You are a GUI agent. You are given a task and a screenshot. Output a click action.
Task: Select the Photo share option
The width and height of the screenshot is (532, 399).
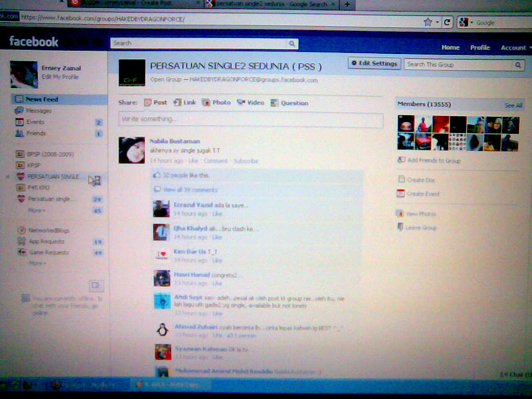(216, 102)
